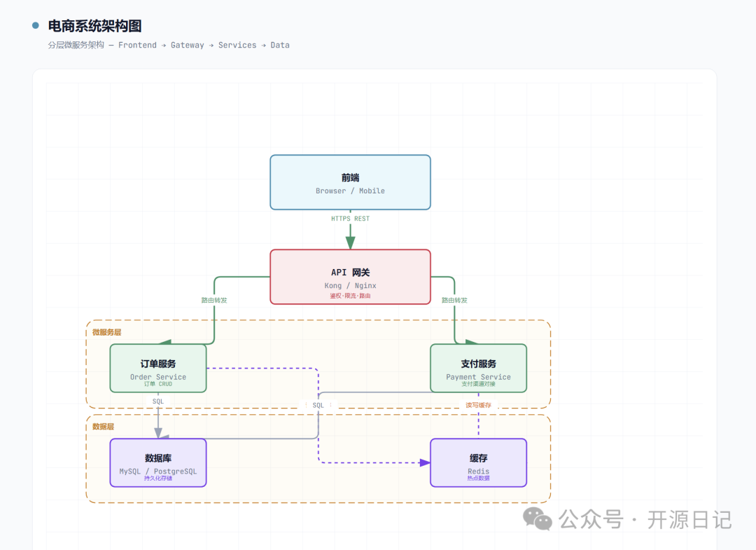Select the 数据库 MySQL / PostgreSQL node
The image size is (756, 550).
(x=158, y=462)
